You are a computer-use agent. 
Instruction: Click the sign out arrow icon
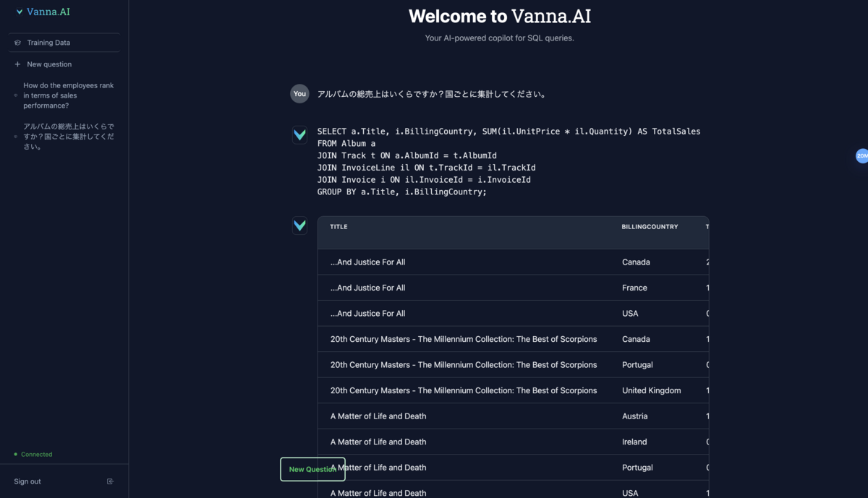pos(110,481)
